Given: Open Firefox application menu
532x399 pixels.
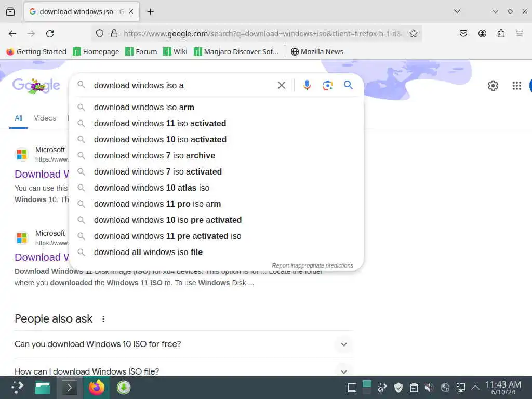Looking at the screenshot, I should 519,33.
